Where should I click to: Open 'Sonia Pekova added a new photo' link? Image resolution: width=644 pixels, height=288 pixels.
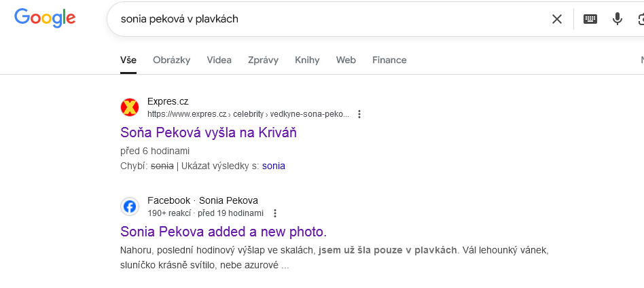tap(223, 232)
